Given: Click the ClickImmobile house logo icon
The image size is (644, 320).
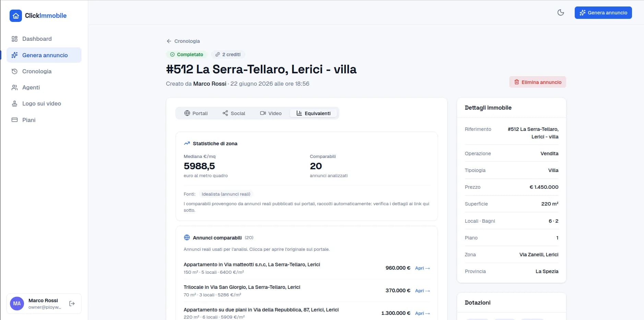Looking at the screenshot, I should click(16, 16).
